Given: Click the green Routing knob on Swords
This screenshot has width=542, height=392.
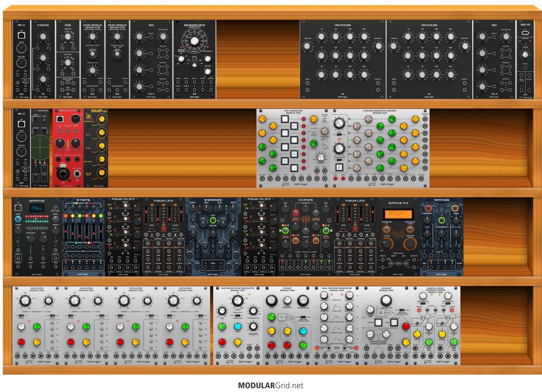Looking at the screenshot, I should [x=213, y=220].
